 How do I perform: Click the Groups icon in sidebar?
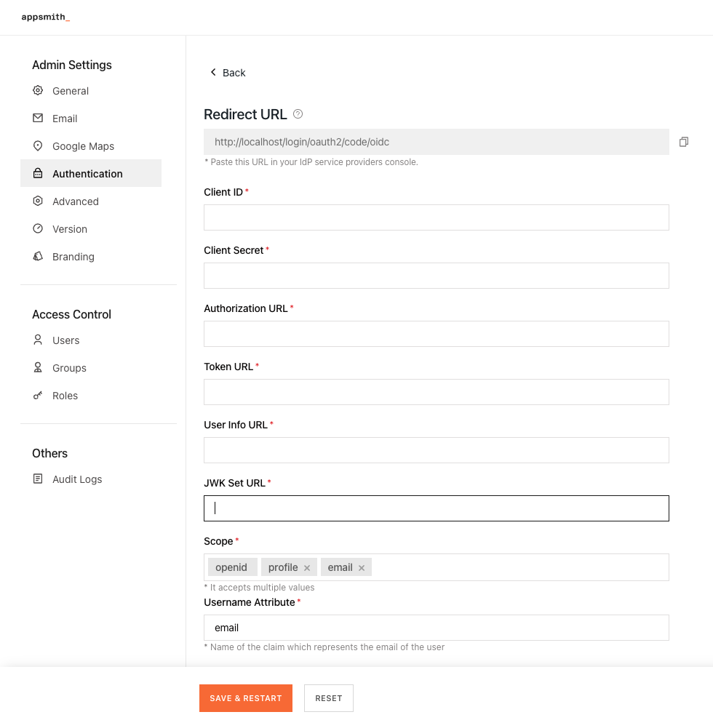click(x=38, y=368)
